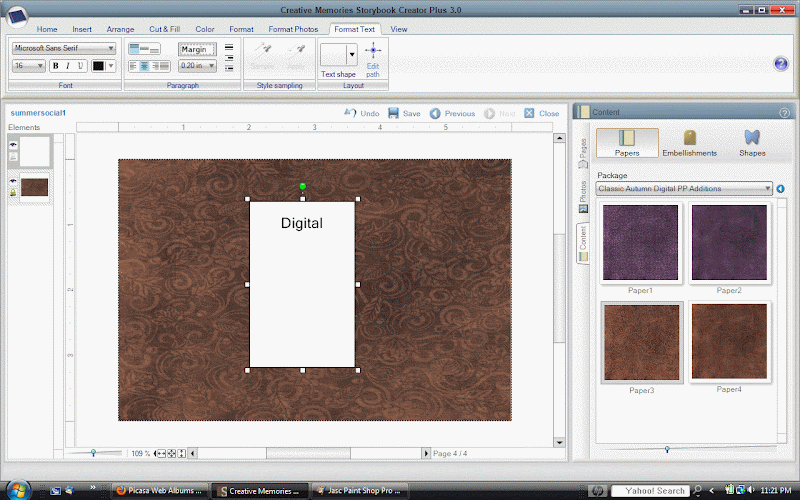Select the Paper2 purple thumbnail
800x500 pixels.
click(x=729, y=243)
